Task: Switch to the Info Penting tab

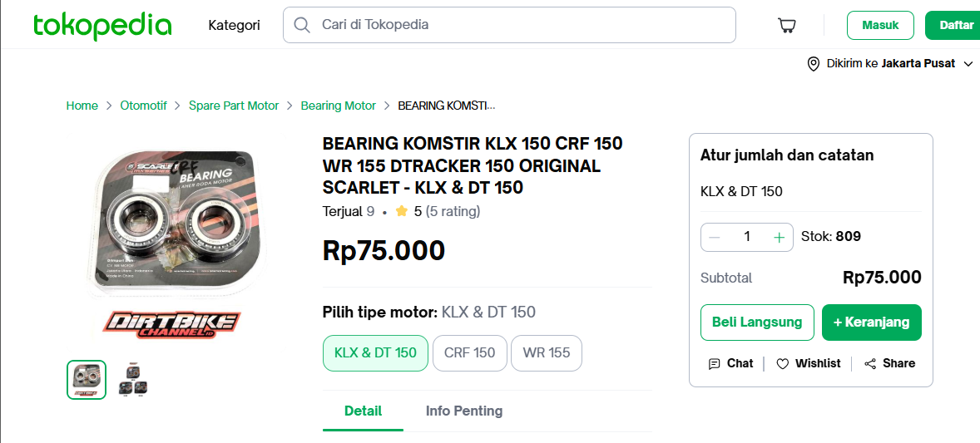Action: pyautogui.click(x=463, y=411)
